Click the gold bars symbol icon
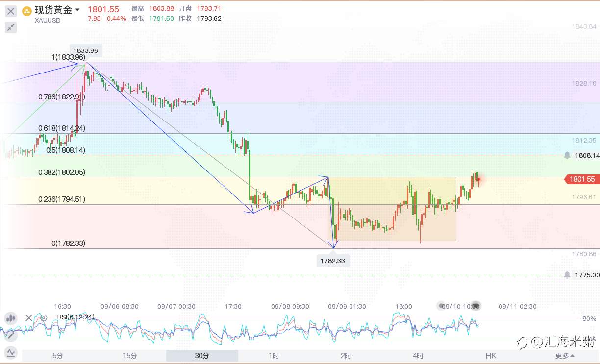The height and width of the screenshot is (364, 600). (27, 10)
